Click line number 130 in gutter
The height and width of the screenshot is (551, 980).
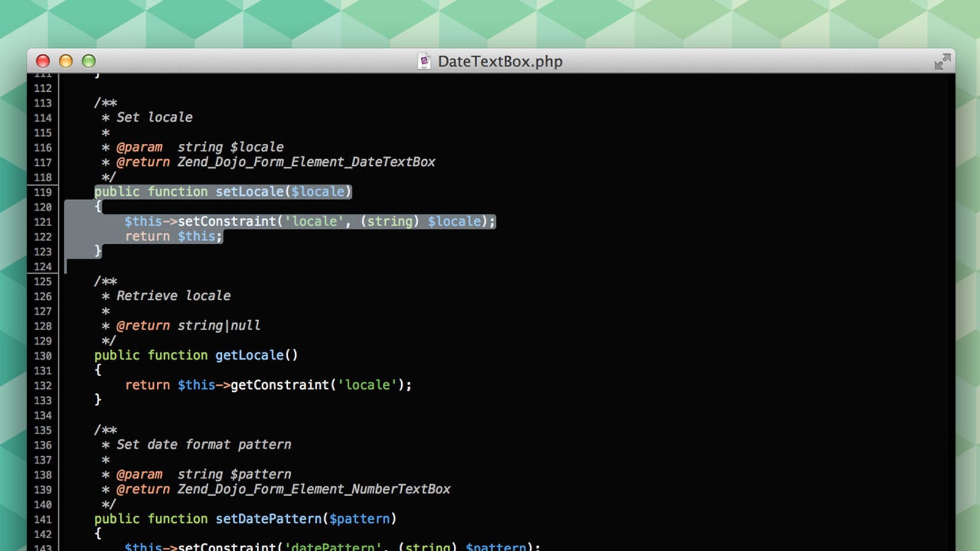[43, 356]
